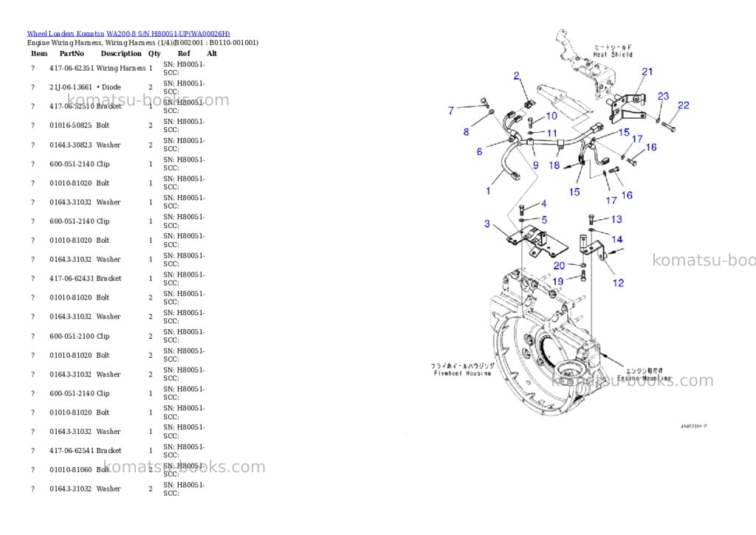Click callout number 9 in diagram
Image resolution: width=756 pixels, height=535 pixels.
[x=536, y=165]
